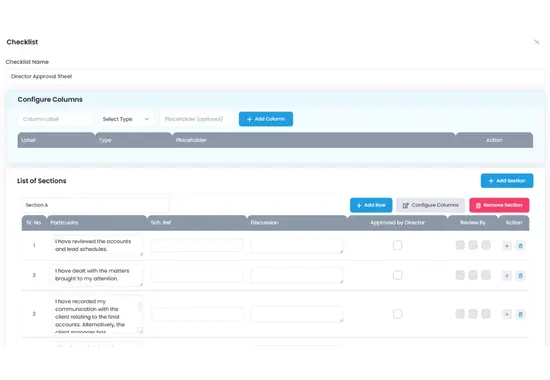Image resolution: width=550 pixels, height=380 pixels.
Task: Click first Review By box in row 1
Action: coord(460,245)
